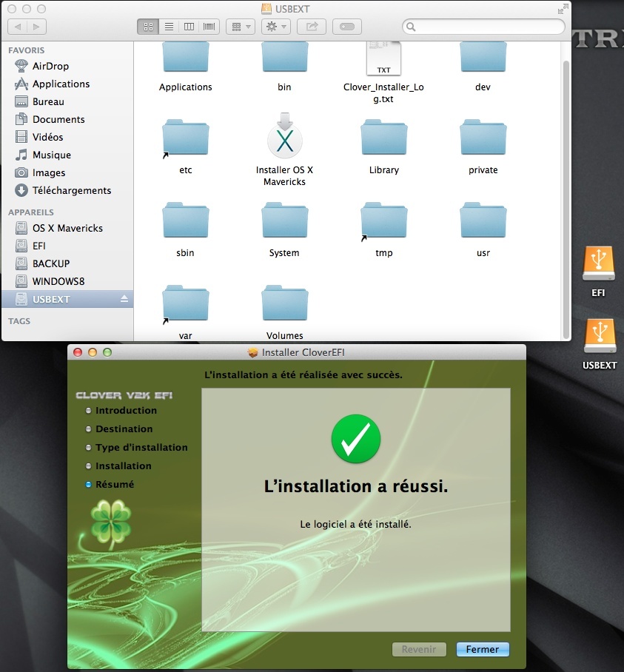Screen dimensions: 624x672
Task: Click the green success checkmark icon
Action: tap(356, 438)
